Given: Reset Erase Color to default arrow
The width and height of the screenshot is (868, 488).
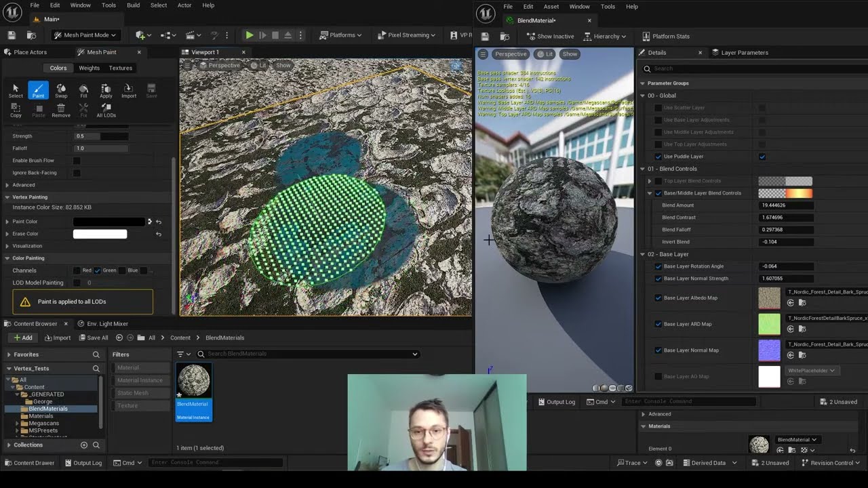Looking at the screenshot, I should (x=159, y=234).
